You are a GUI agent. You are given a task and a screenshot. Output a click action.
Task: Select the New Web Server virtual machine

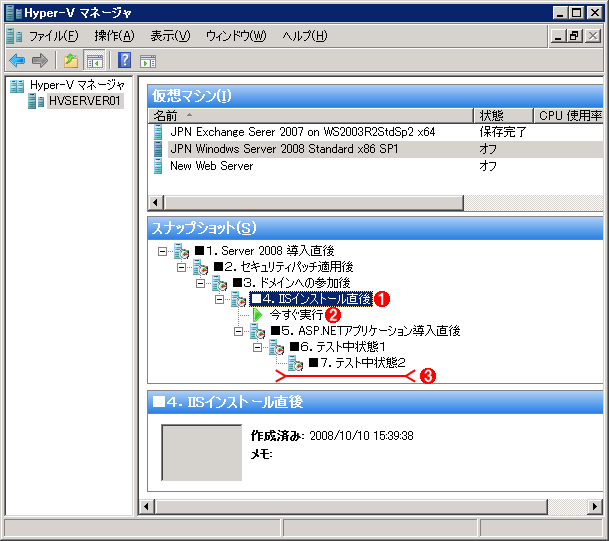point(212,166)
